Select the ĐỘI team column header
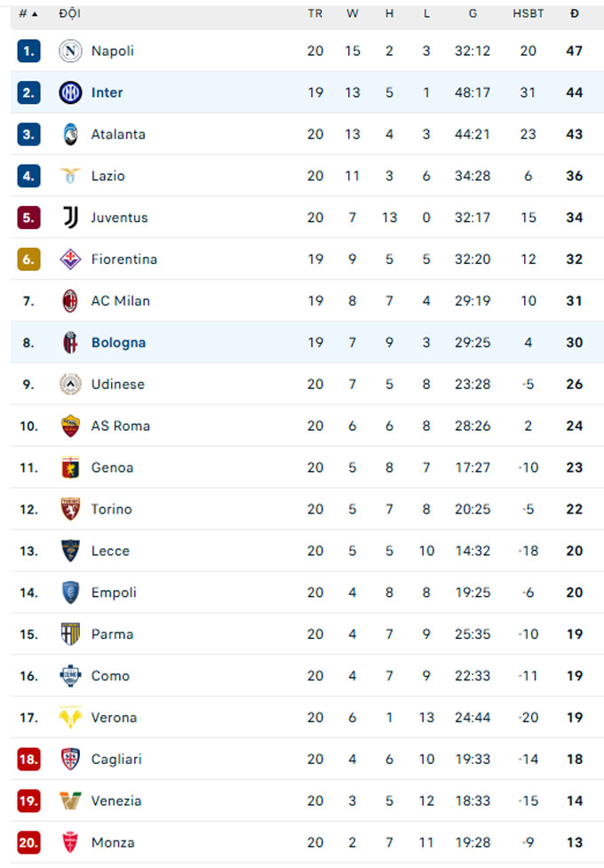604x868 pixels. (x=70, y=14)
